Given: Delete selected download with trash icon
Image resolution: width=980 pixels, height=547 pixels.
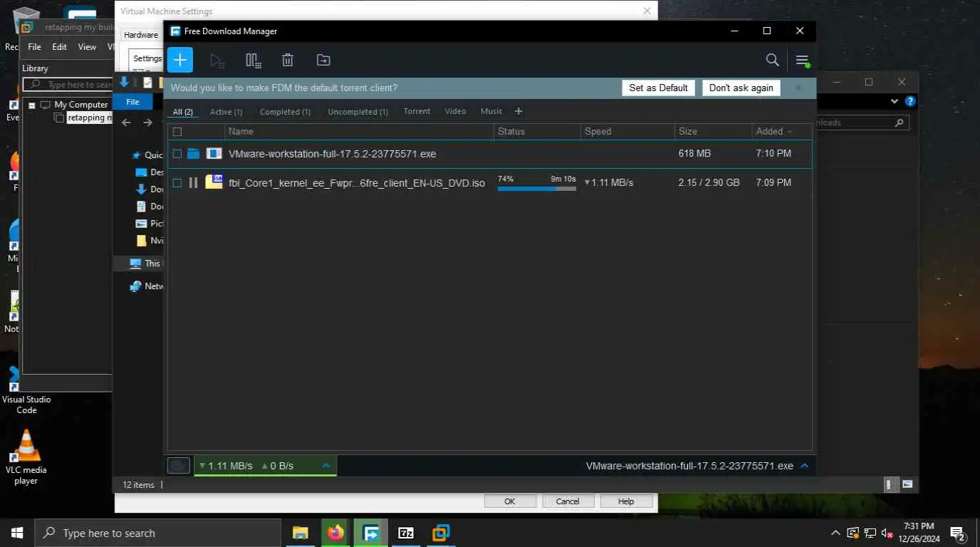Looking at the screenshot, I should tap(288, 61).
